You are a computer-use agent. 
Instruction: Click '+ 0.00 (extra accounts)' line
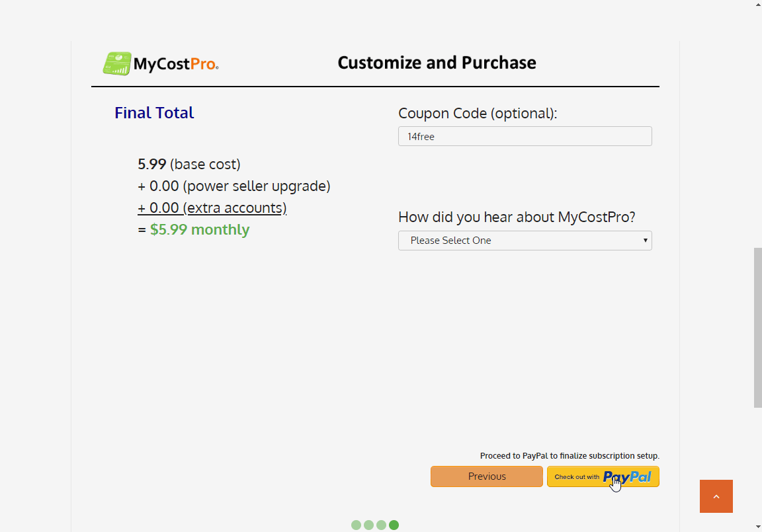[212, 208]
